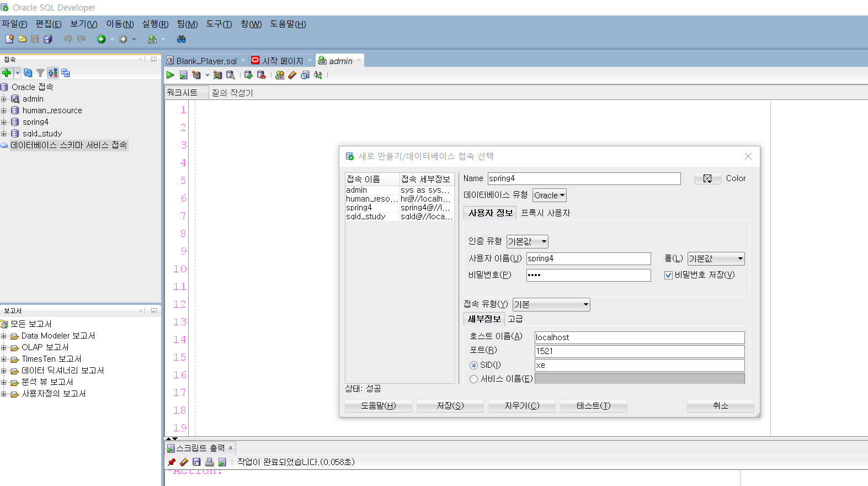Image resolution: width=868 pixels, height=486 pixels.
Task: Show the explain plan for the statement
Action: (196, 75)
